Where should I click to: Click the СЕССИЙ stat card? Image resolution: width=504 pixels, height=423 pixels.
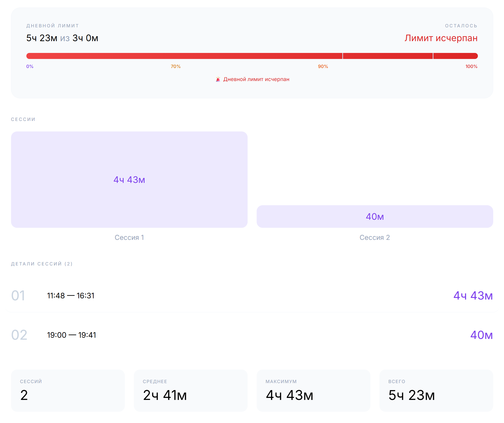[x=68, y=391]
